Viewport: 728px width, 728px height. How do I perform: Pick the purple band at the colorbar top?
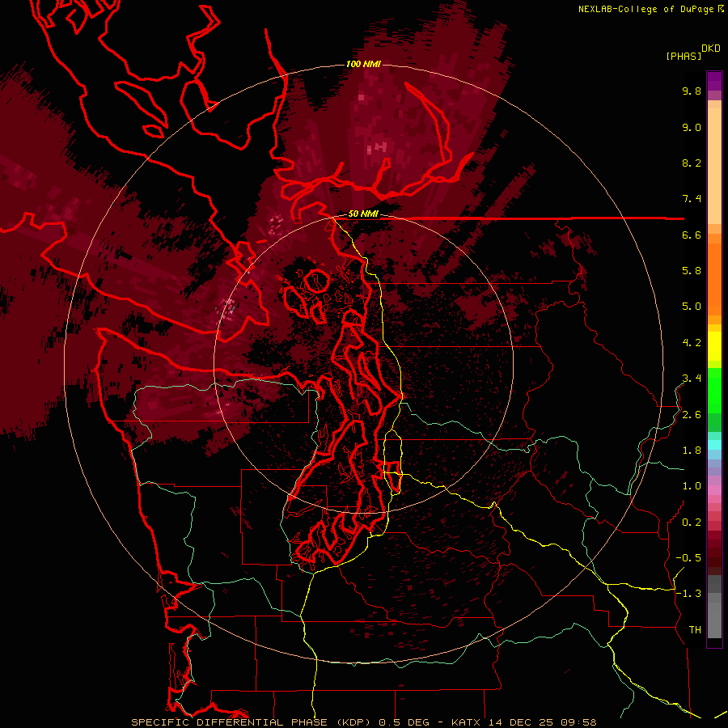714,81
